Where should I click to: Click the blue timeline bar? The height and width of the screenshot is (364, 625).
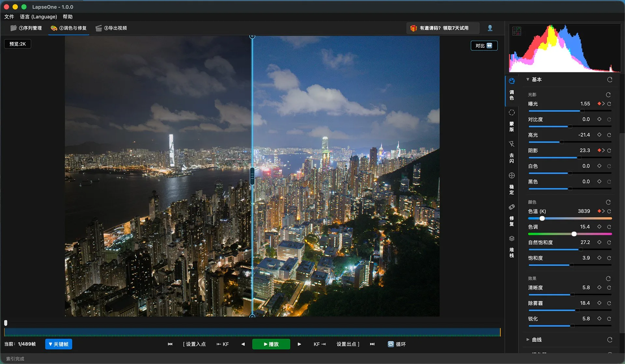click(252, 332)
